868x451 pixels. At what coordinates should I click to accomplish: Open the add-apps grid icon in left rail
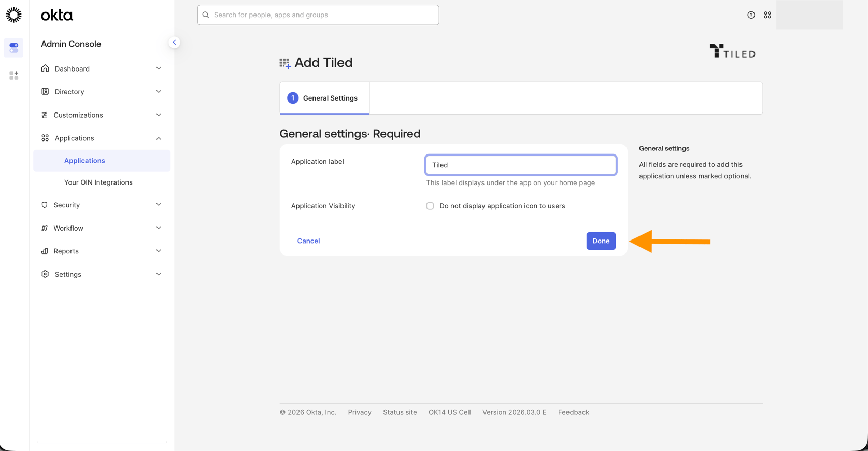[x=14, y=76]
